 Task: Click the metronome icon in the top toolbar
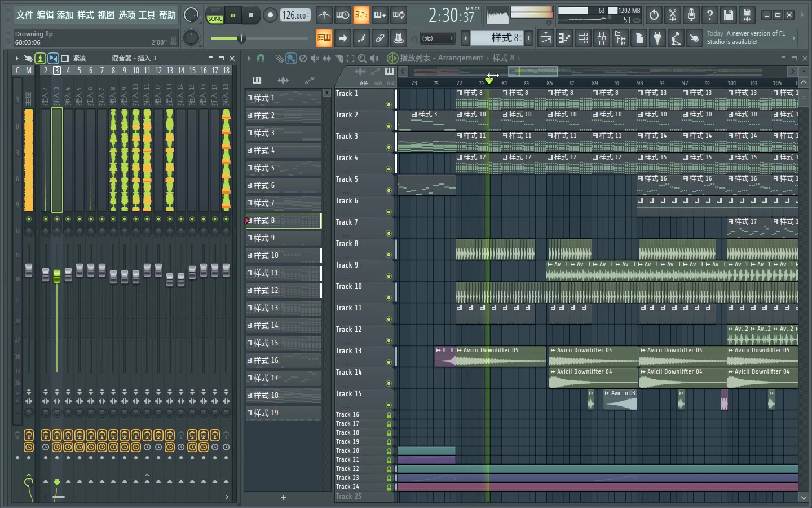(324, 15)
